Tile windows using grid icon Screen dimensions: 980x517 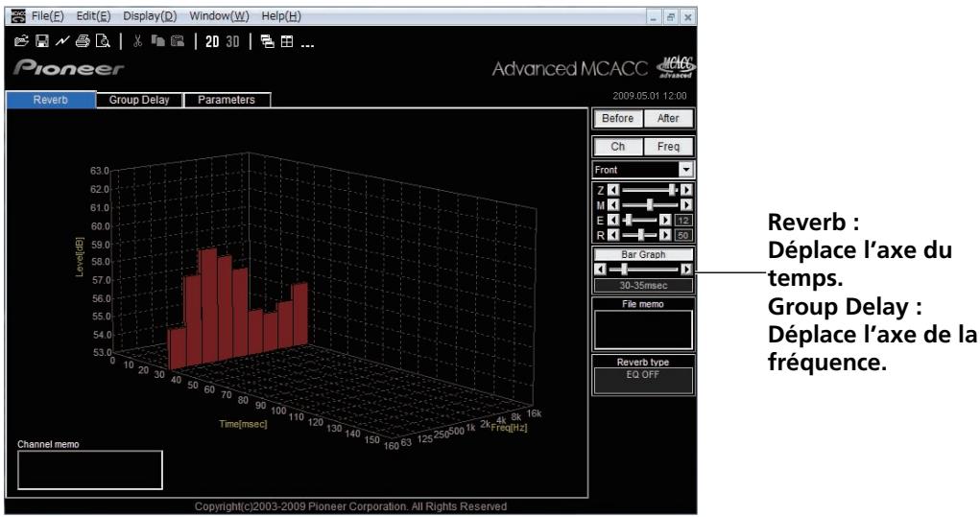(x=287, y=41)
